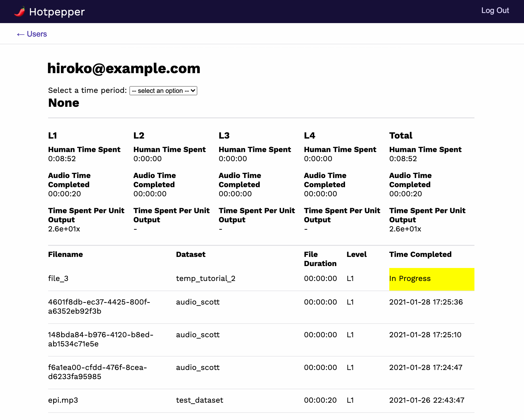Click the temp_tutorial_2 dataset cell
Image resolution: width=524 pixels, height=420 pixels.
tap(206, 278)
